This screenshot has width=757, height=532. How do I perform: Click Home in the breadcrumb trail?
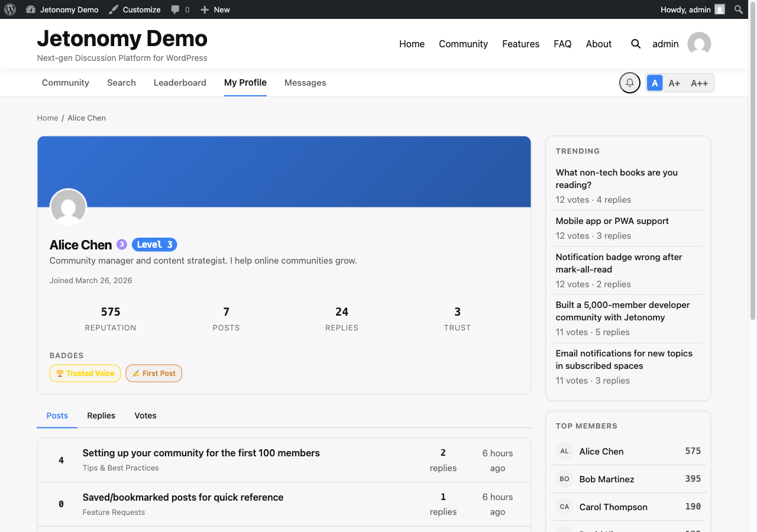(x=47, y=118)
